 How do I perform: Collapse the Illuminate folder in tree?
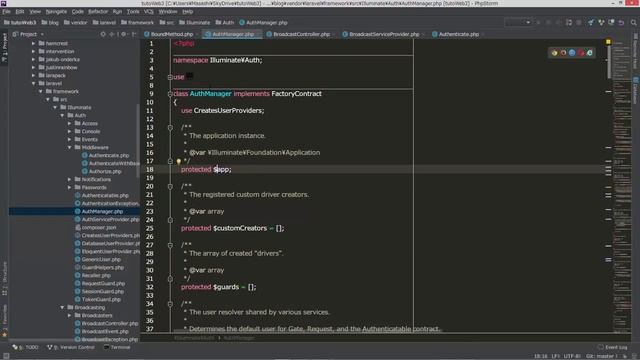click(55, 107)
